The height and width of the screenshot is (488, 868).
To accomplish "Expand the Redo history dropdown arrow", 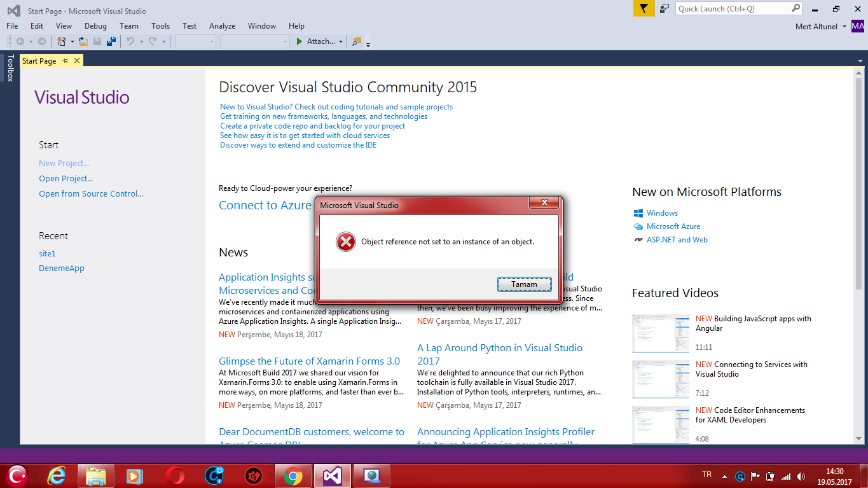I will tap(163, 41).
